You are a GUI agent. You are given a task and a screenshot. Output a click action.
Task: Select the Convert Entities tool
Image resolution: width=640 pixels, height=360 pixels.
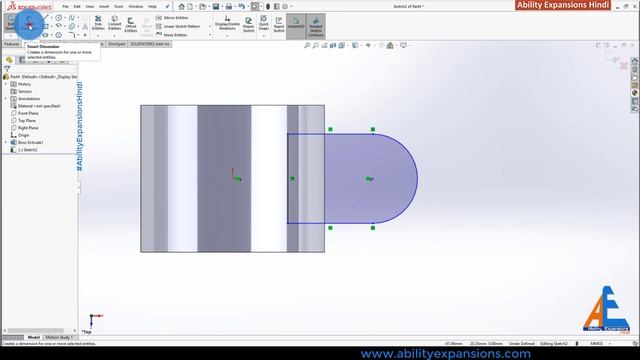tap(114, 22)
